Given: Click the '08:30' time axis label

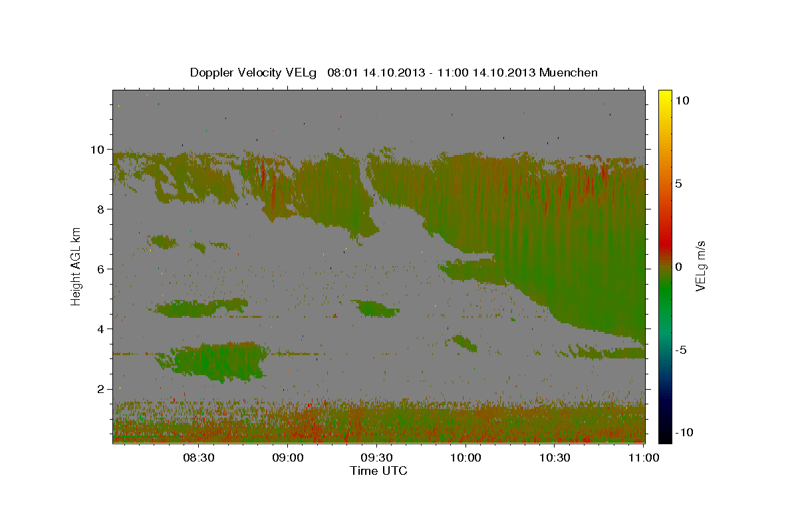Looking at the screenshot, I should (x=199, y=458).
